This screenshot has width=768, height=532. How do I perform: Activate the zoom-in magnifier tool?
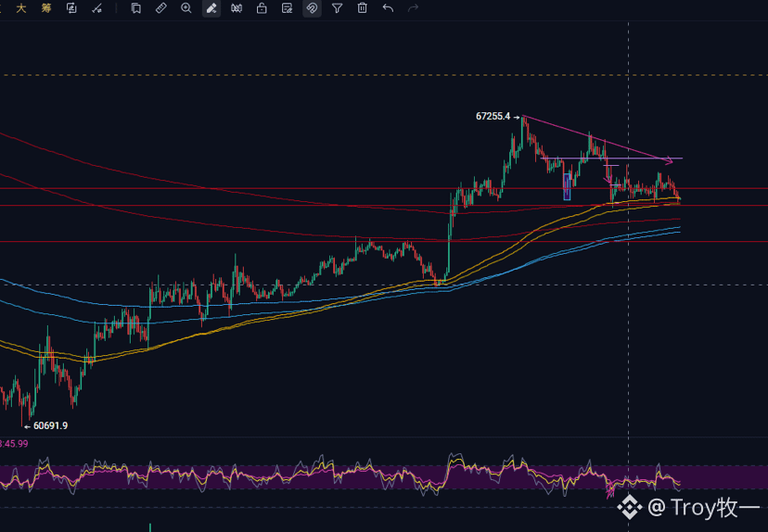pyautogui.click(x=186, y=7)
